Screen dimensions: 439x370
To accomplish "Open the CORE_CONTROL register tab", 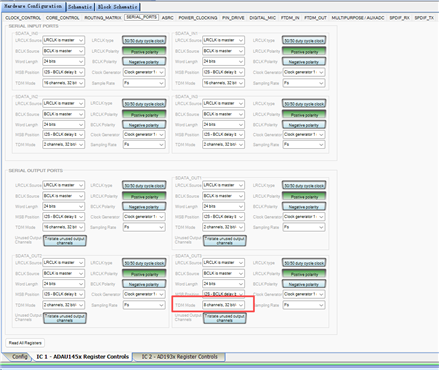I will tap(63, 18).
